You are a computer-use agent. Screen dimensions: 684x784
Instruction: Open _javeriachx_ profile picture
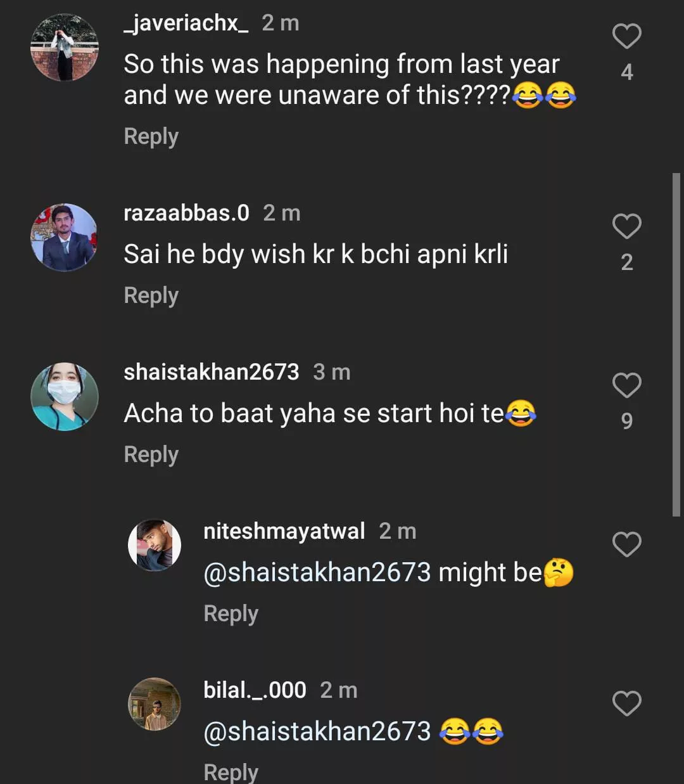coord(65,48)
